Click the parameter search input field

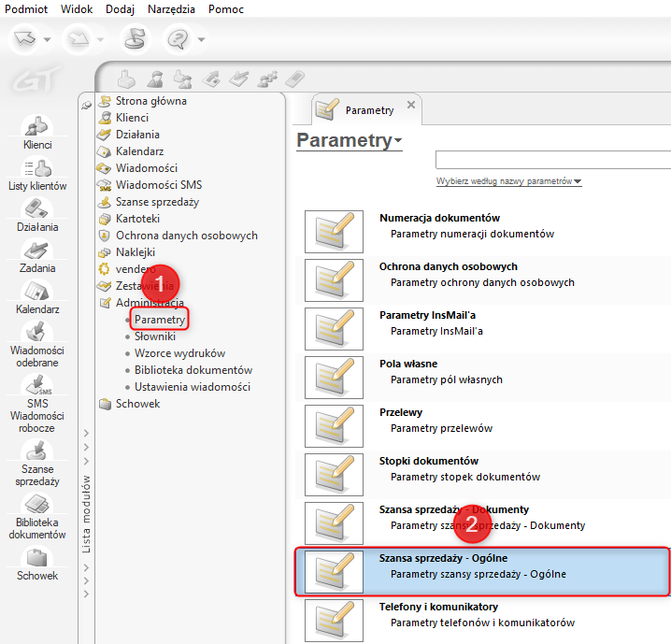(553, 160)
